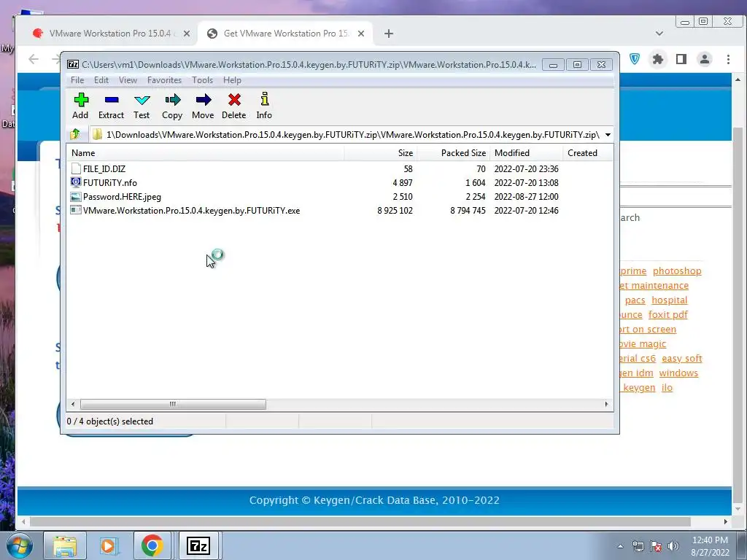The image size is (747, 560).
Task: Click the Move toolbar icon
Action: [x=203, y=100]
